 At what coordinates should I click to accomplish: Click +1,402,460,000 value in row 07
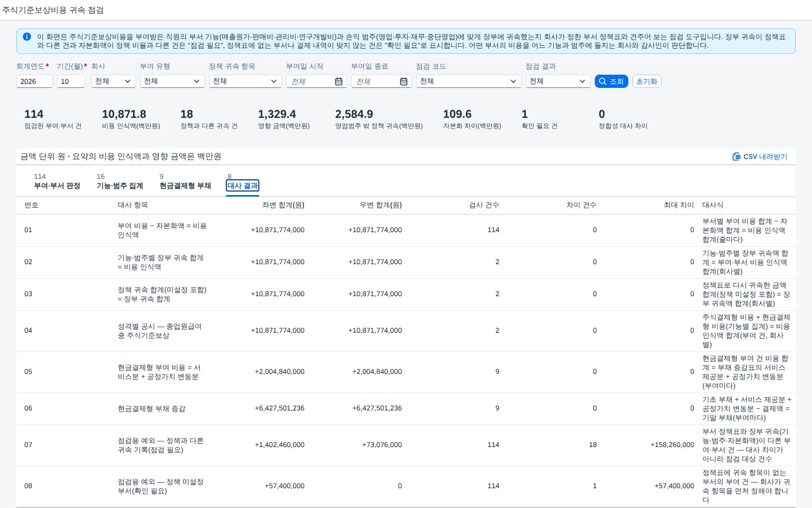click(x=280, y=445)
